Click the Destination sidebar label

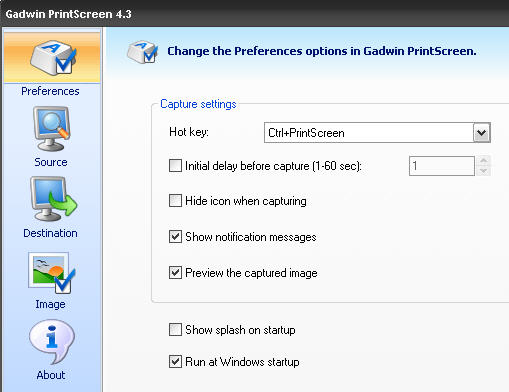tap(50, 233)
